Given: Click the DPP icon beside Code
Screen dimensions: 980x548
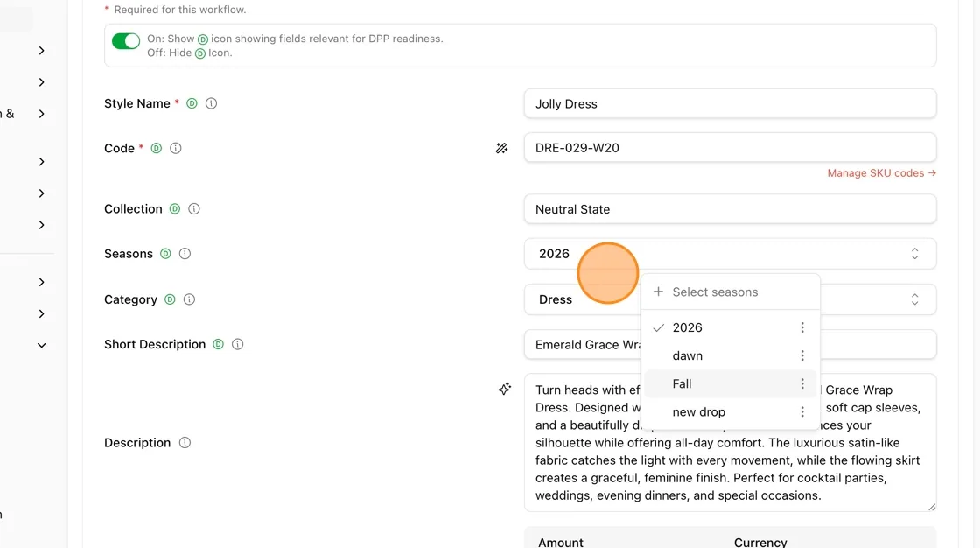Looking at the screenshot, I should point(157,148).
